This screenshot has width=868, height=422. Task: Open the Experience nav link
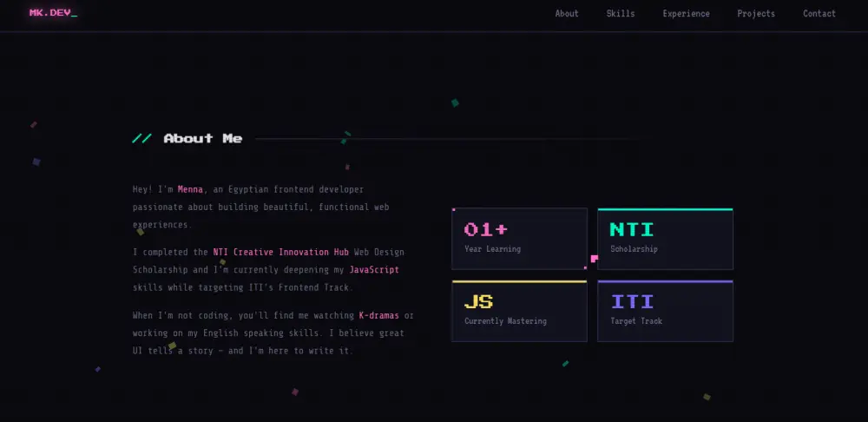tap(686, 13)
